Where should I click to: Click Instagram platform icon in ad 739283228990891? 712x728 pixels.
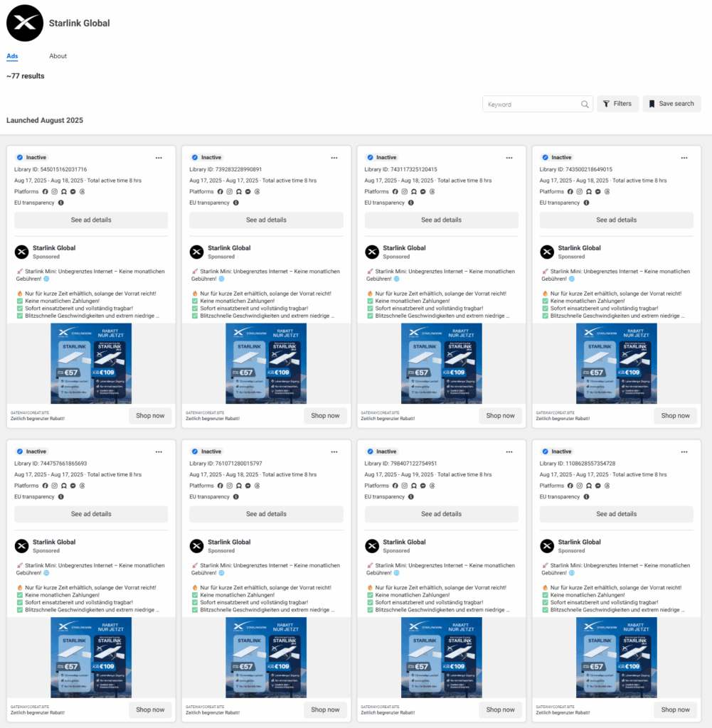tap(230, 192)
